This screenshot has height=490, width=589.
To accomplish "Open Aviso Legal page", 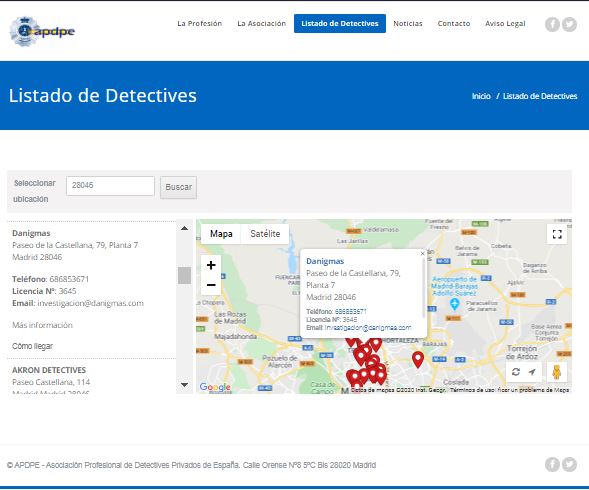I will tap(505, 23).
